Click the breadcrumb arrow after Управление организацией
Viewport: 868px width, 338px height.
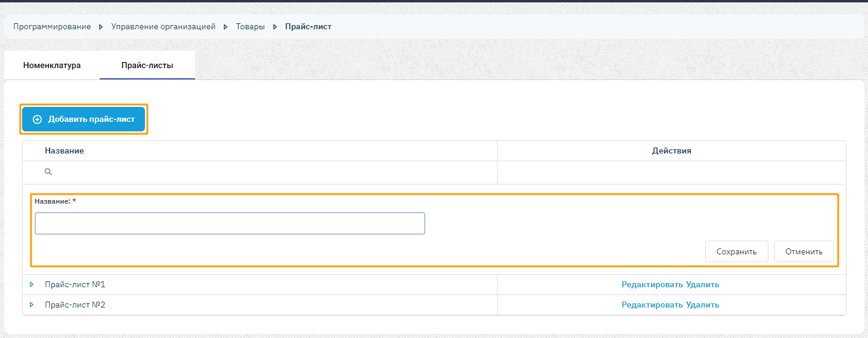226,27
